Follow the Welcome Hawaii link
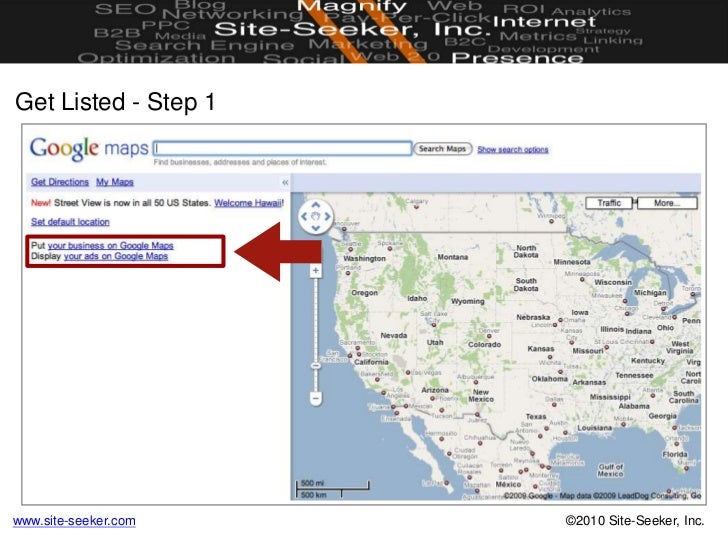Image resolution: width=728 pixels, height=546 pixels. coord(248,203)
